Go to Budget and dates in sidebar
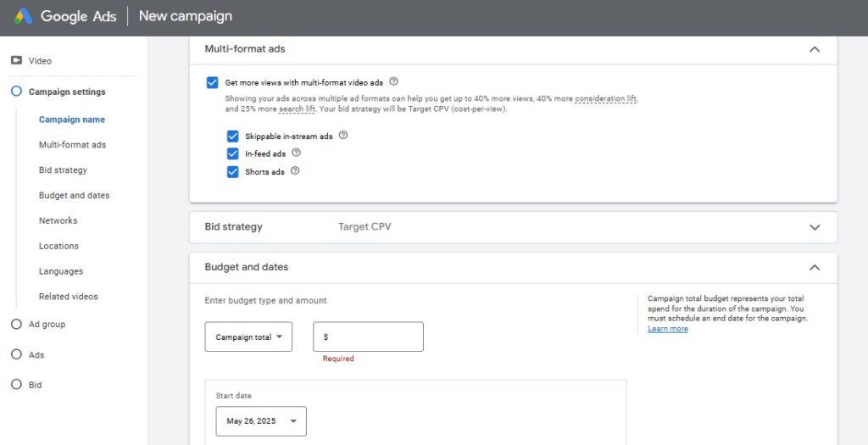The width and height of the screenshot is (868, 445). point(75,196)
